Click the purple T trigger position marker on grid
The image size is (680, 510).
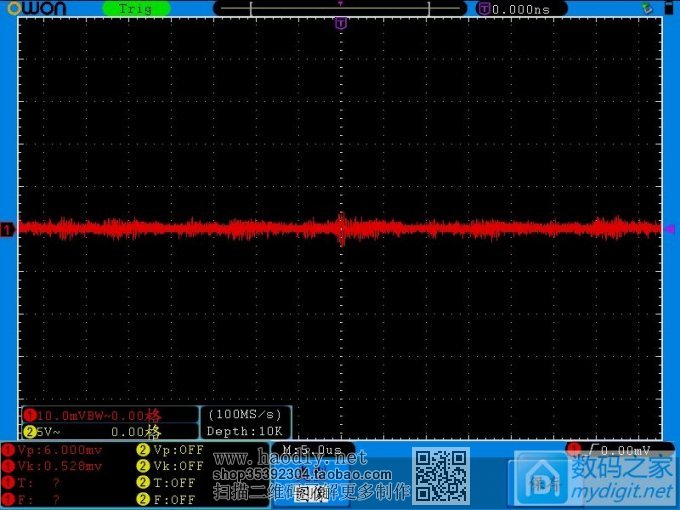pos(341,22)
